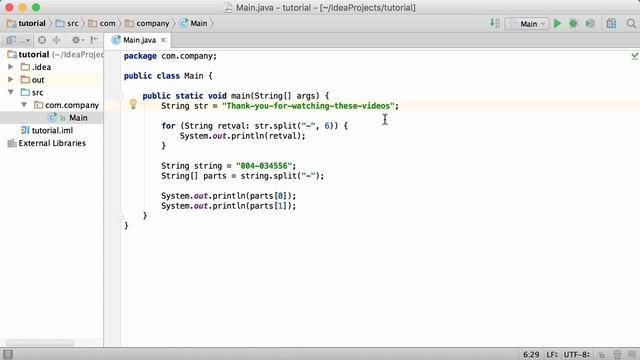Click src breadcrumb in navigation bar
This screenshot has height=360, width=640.
point(67,23)
